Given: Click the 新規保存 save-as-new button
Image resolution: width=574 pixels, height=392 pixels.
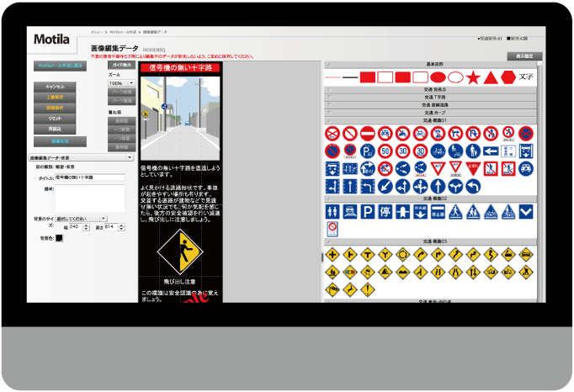Looking at the screenshot, I should [x=55, y=108].
